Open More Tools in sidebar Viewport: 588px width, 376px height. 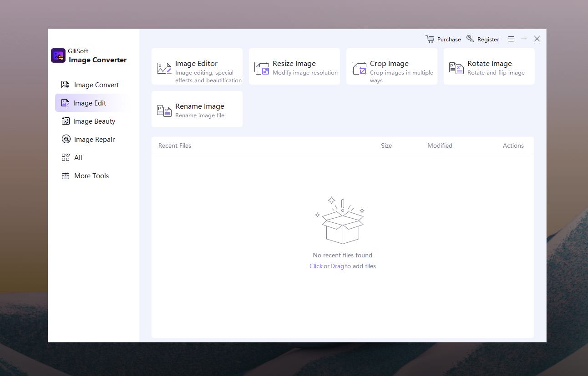91,176
